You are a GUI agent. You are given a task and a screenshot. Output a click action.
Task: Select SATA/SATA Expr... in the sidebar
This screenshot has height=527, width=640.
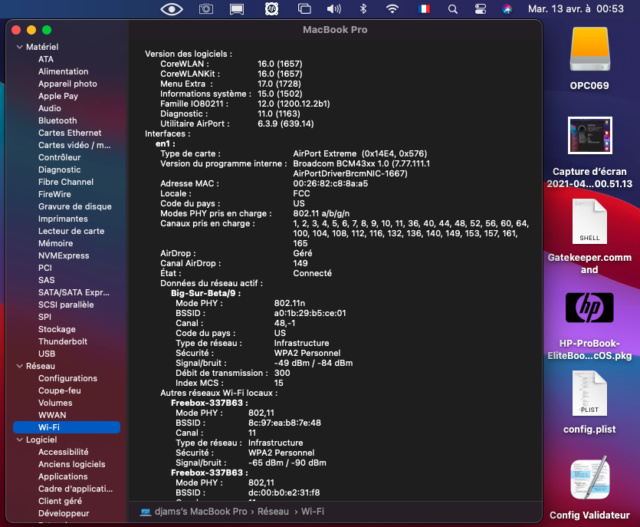click(73, 292)
